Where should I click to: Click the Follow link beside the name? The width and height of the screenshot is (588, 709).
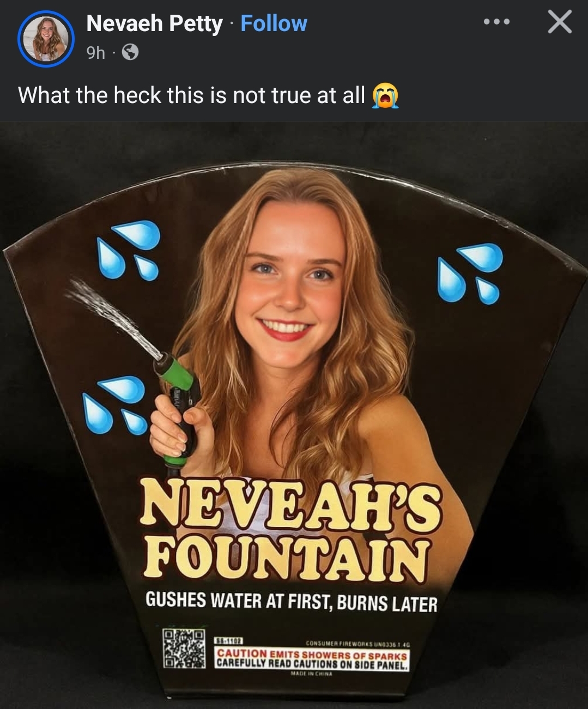pos(274,23)
